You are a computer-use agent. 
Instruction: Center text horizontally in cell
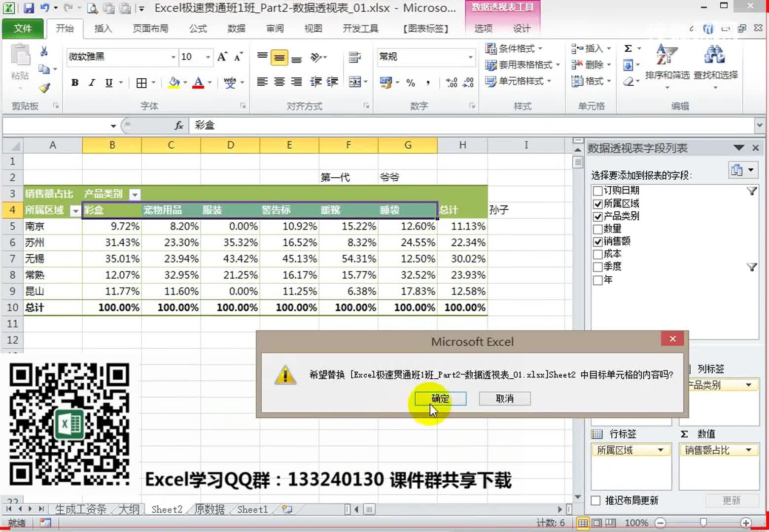[x=280, y=82]
